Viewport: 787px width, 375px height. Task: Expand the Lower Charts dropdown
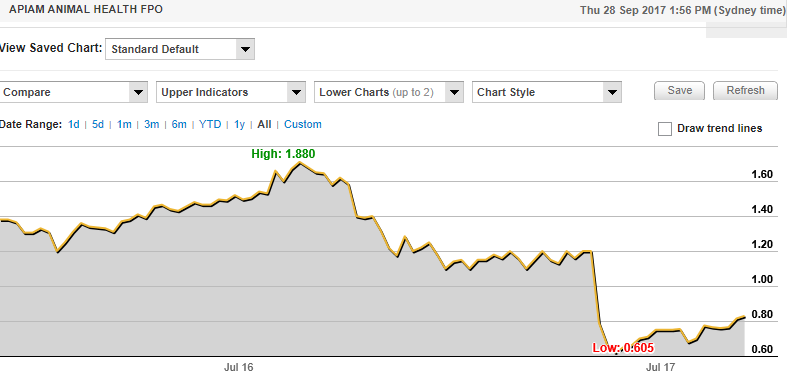(388, 92)
